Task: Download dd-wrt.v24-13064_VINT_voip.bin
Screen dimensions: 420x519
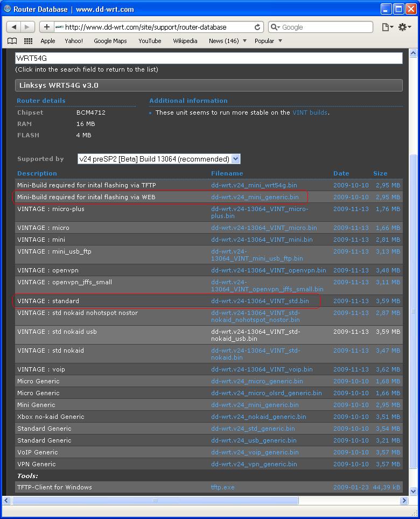Action: (262, 369)
